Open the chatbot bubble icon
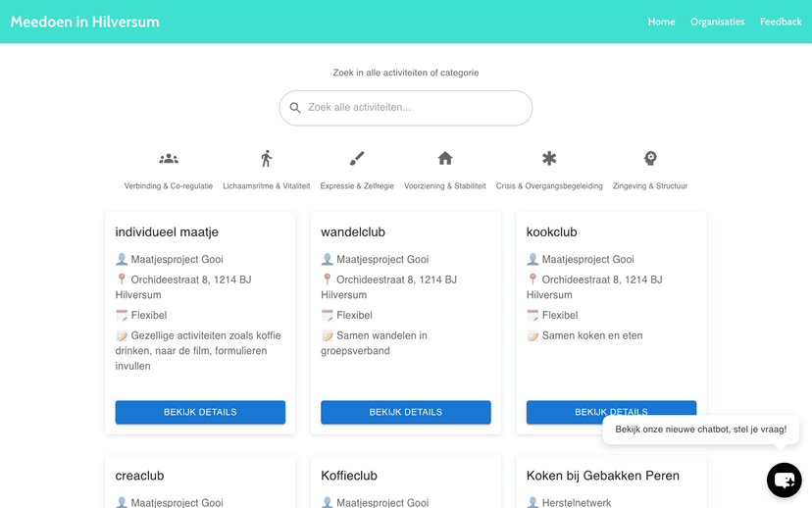Image resolution: width=812 pixels, height=508 pixels. 784,480
